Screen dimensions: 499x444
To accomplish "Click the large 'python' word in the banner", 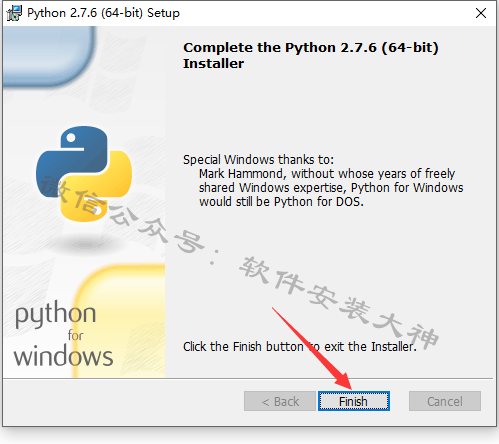I will 56,314.
